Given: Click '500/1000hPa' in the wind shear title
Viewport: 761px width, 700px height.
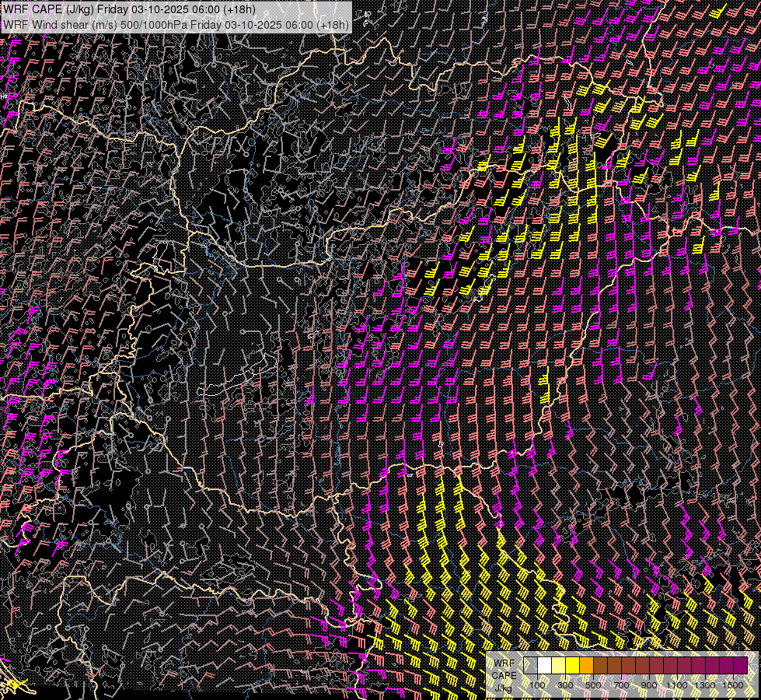Looking at the screenshot, I should (155, 24).
